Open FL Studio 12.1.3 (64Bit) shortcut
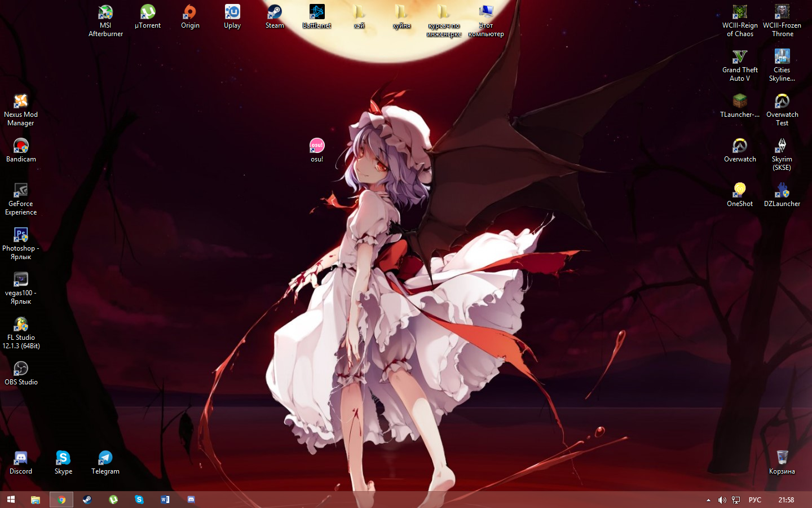Viewport: 812px width, 508px height. 21,332
